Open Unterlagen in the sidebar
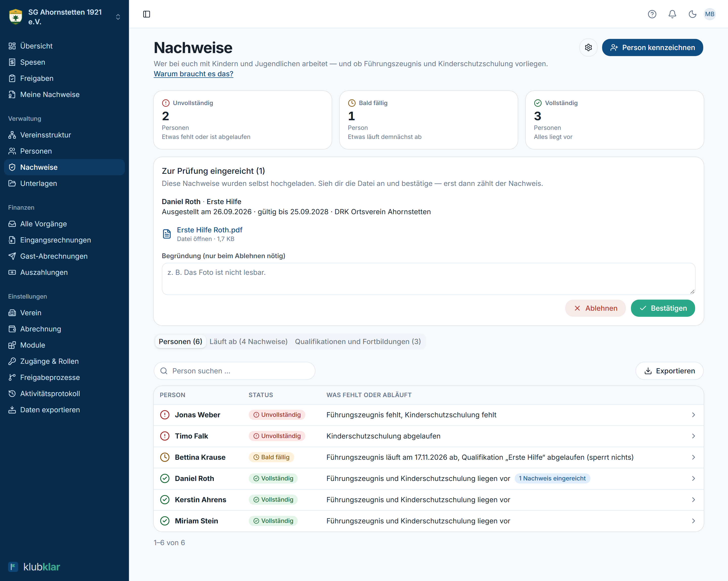Screen dimensions: 728x581 coord(64,184)
